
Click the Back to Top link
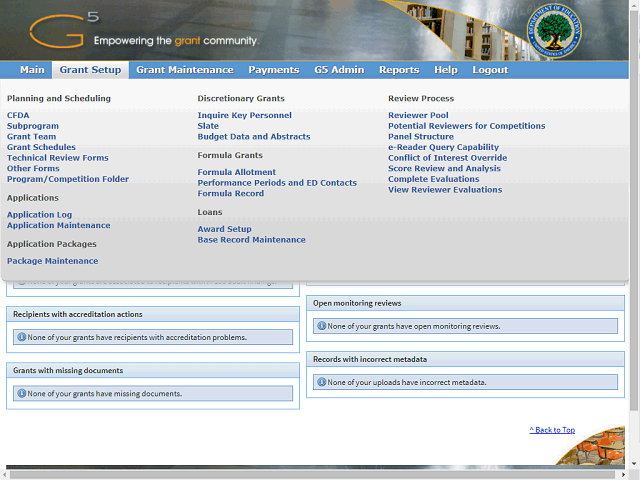(x=552, y=430)
